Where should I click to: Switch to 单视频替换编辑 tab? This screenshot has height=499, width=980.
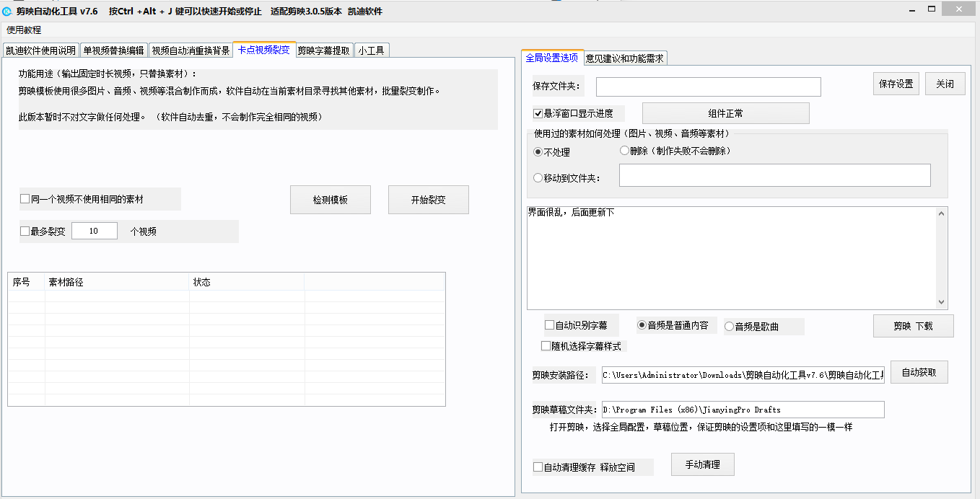[x=113, y=50]
